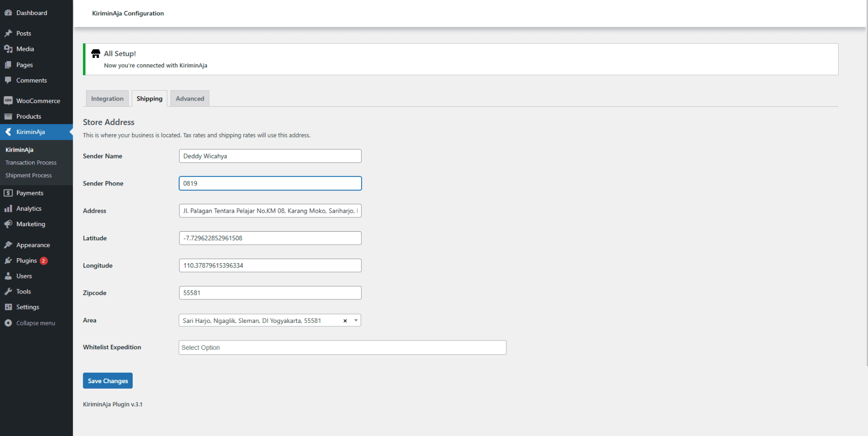Viewport: 868px width, 436px height.
Task: Click the Latitude input field
Action: coord(270,238)
